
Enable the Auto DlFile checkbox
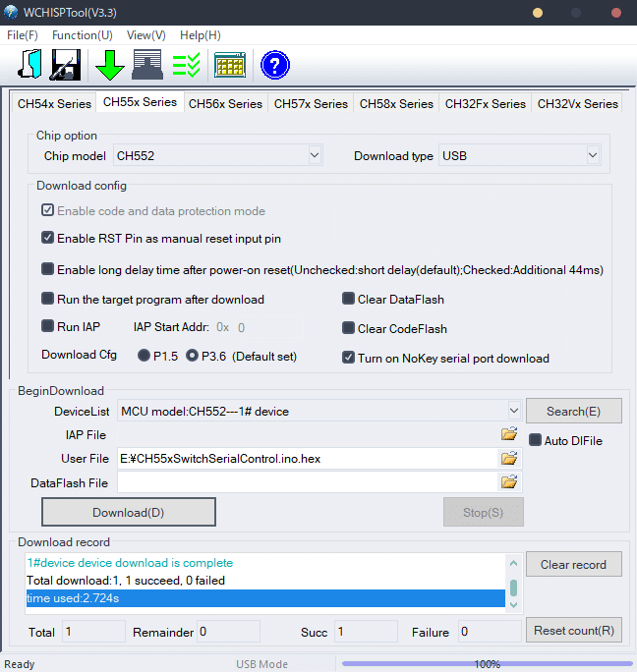(x=535, y=440)
